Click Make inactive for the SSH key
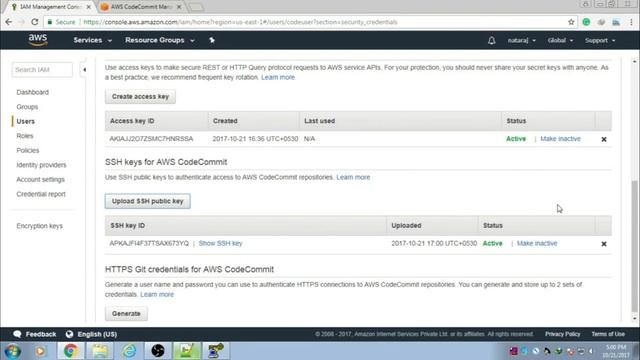Image resolution: width=640 pixels, height=360 pixels. (537, 243)
